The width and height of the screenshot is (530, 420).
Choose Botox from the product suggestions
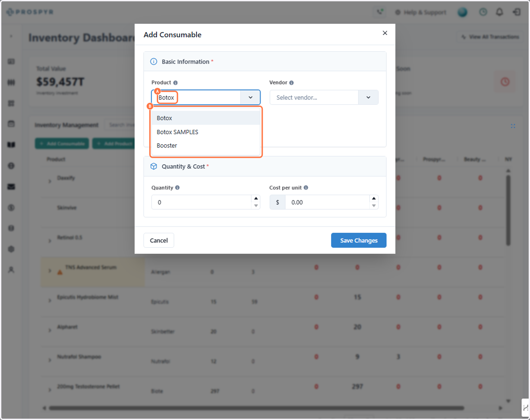tap(206, 118)
